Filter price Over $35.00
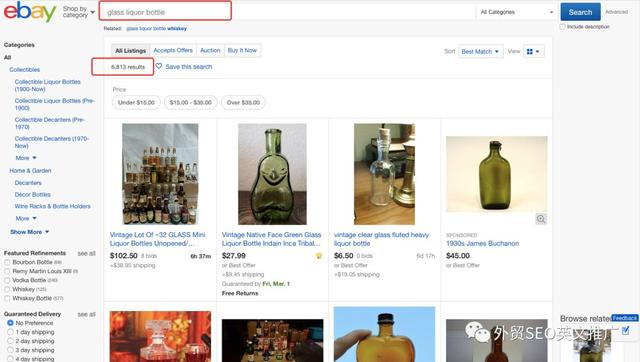Image resolution: width=640 pixels, height=362 pixels. 243,102
